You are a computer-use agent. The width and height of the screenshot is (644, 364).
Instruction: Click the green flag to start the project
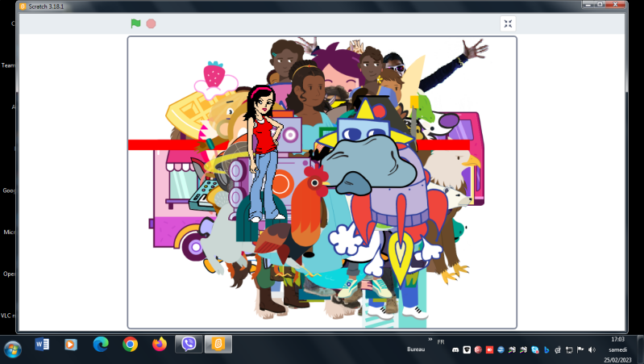point(135,23)
